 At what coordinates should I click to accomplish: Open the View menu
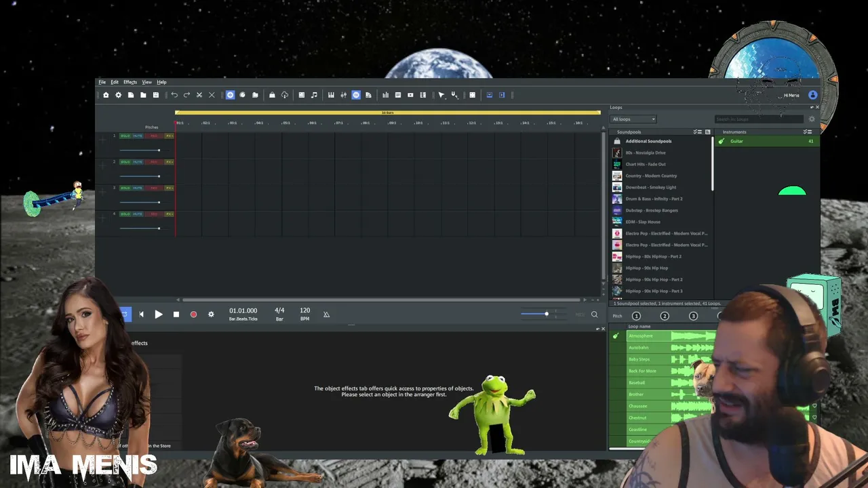(x=146, y=82)
